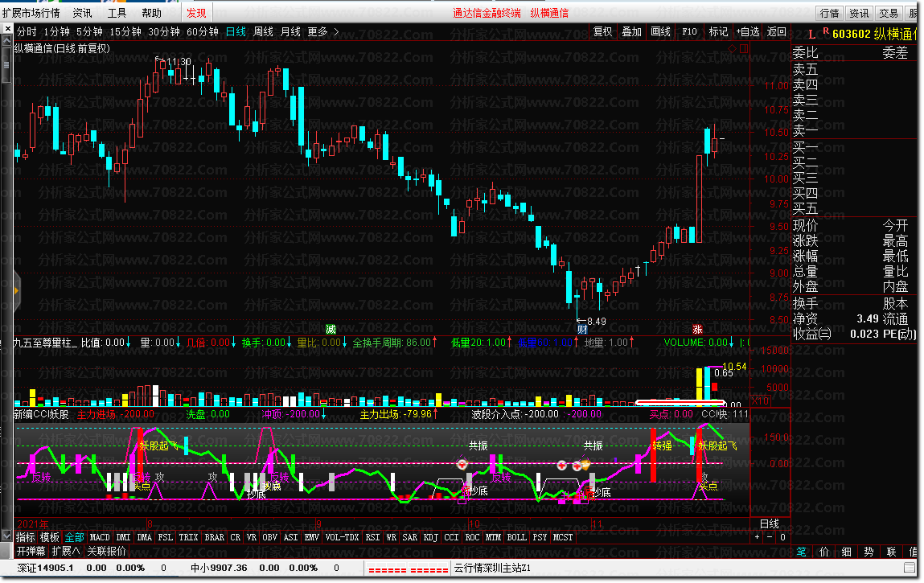Screen dimensions: 924x583
Task: Click the scrollbar up arrow at top left
Action: click(7, 41)
